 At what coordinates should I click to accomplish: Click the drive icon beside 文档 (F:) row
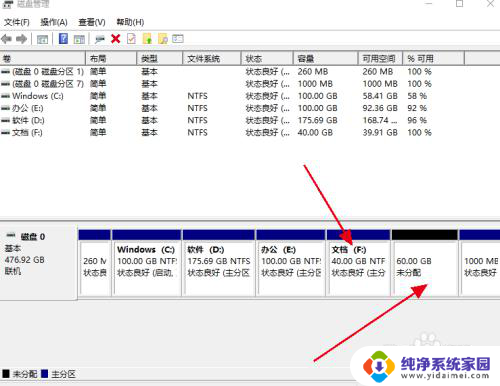tap(5, 133)
